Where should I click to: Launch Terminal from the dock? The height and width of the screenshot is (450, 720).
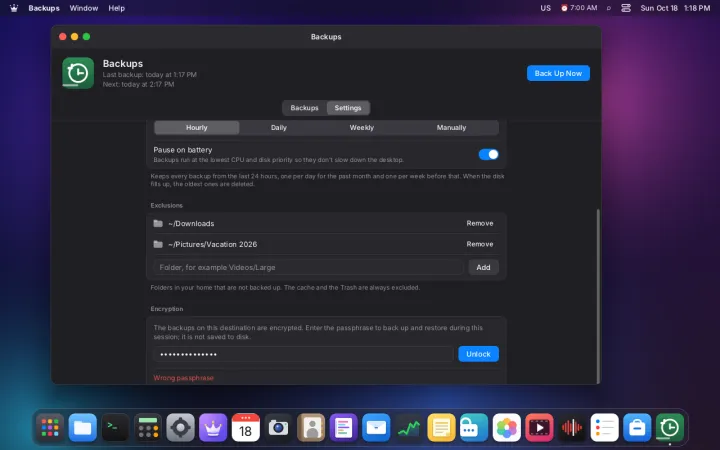115,428
